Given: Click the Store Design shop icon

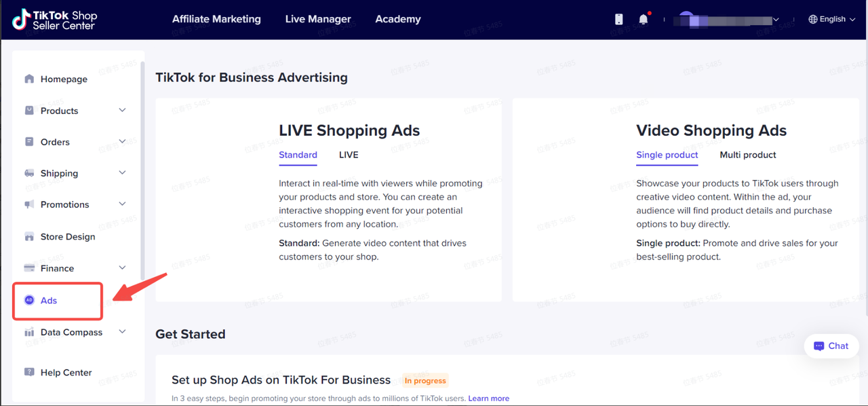Looking at the screenshot, I should tap(29, 236).
